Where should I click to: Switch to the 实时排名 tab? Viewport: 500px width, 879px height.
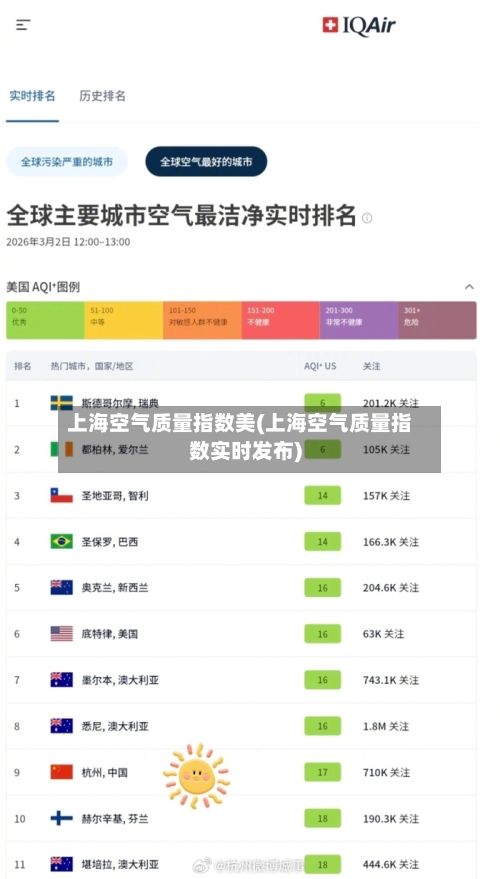(x=33, y=96)
